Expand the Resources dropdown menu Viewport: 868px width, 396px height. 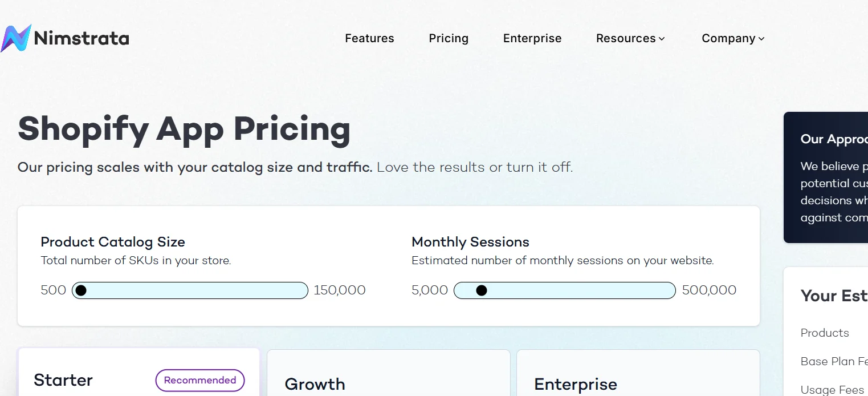coord(626,38)
